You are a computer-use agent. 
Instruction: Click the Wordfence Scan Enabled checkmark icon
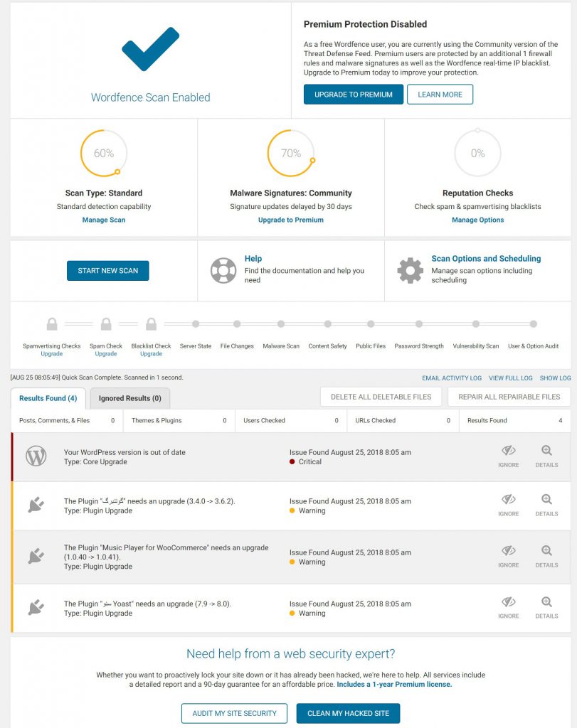tap(151, 49)
